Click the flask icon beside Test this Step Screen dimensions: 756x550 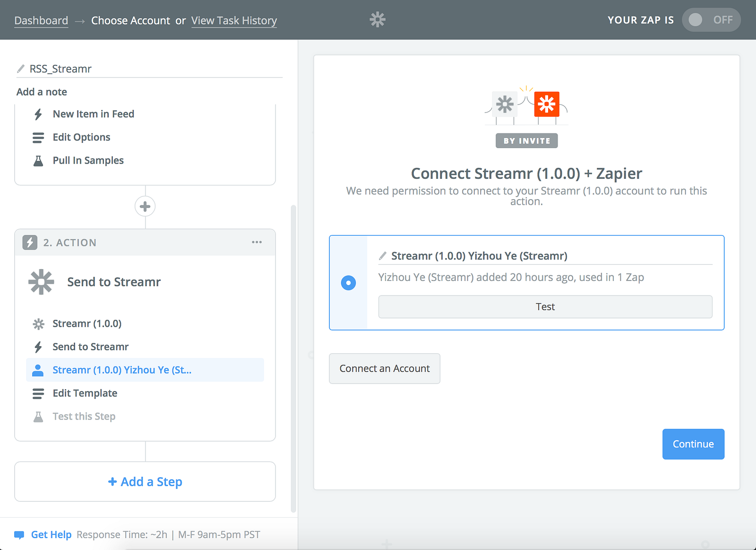click(38, 417)
